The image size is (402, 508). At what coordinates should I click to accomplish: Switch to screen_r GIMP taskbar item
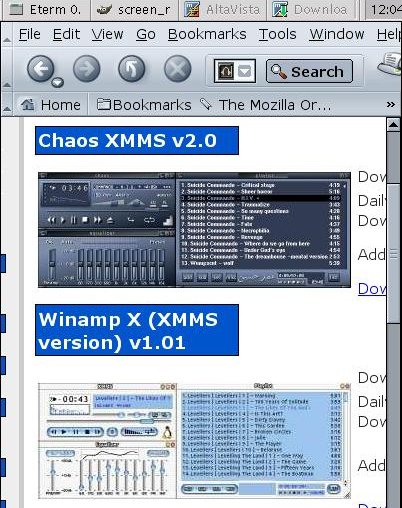pyautogui.click(x=134, y=9)
